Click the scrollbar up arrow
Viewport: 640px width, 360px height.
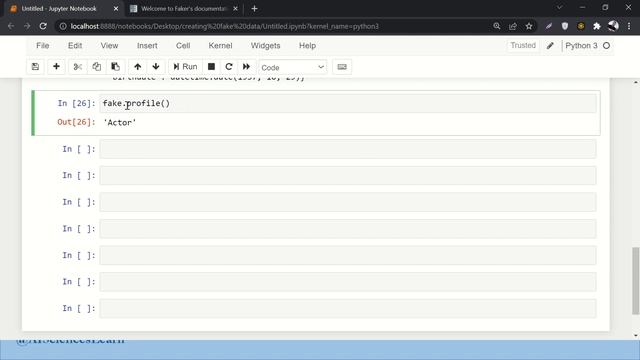pos(636,82)
